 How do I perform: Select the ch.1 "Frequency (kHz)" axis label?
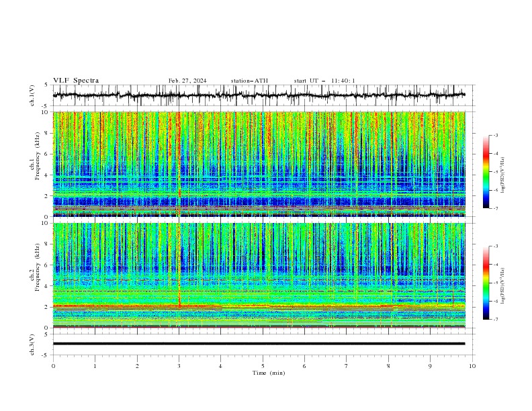pos(38,156)
